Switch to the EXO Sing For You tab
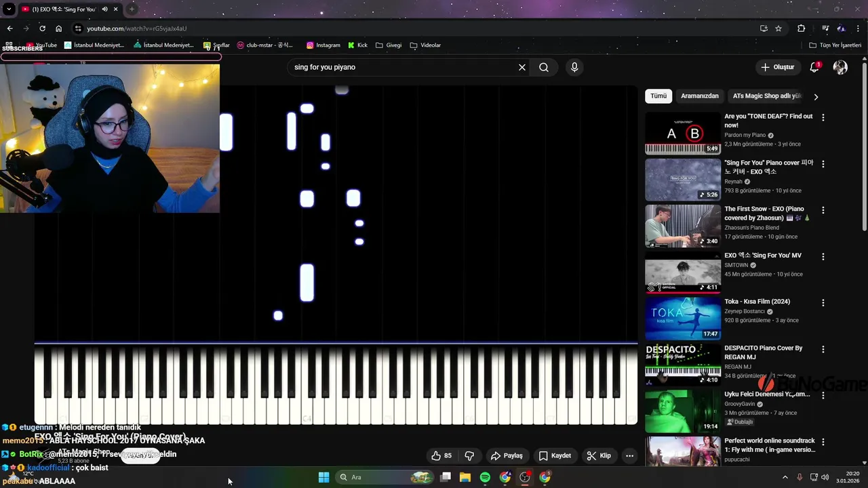The height and width of the screenshot is (488, 868). [64, 9]
